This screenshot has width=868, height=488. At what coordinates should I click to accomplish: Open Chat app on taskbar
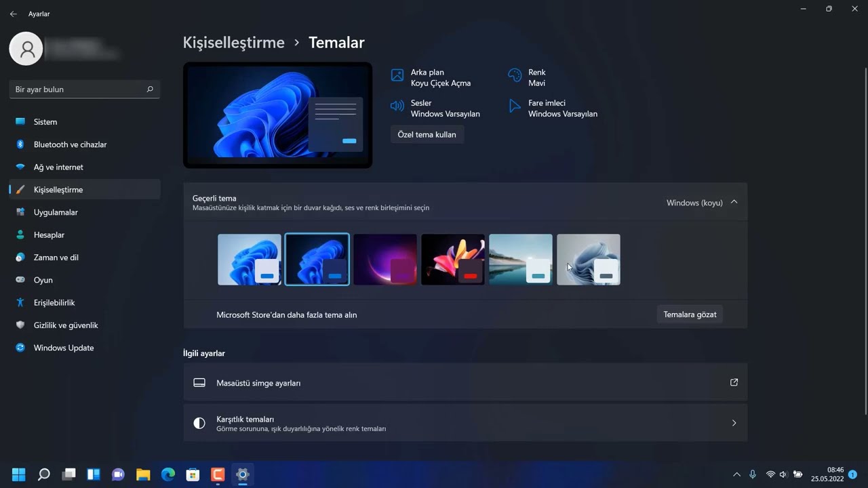tap(118, 474)
